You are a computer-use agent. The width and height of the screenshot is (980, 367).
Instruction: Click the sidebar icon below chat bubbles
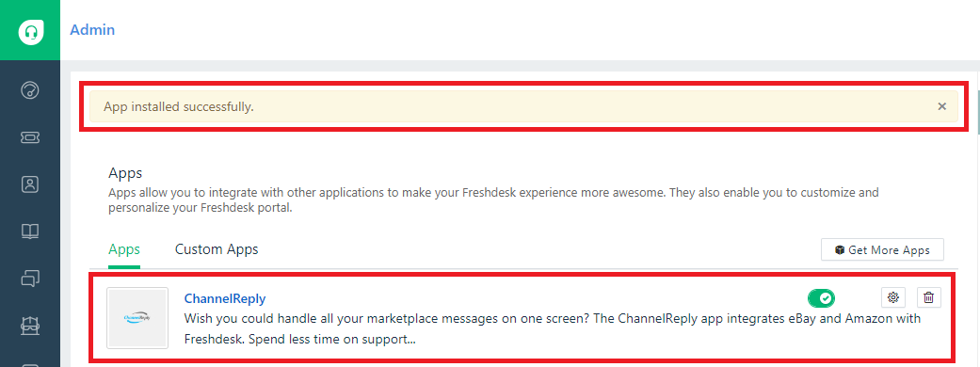(x=30, y=325)
